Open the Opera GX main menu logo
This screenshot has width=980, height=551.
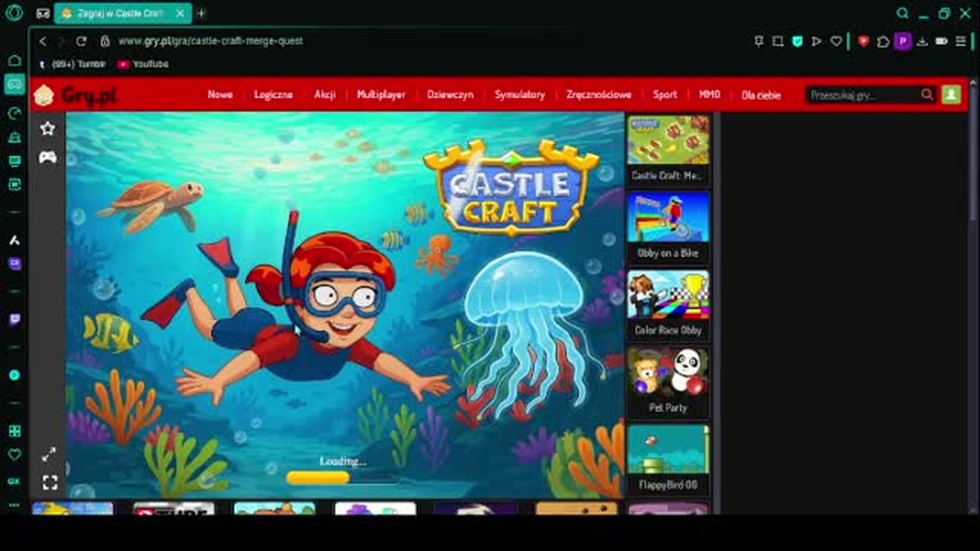[x=14, y=13]
